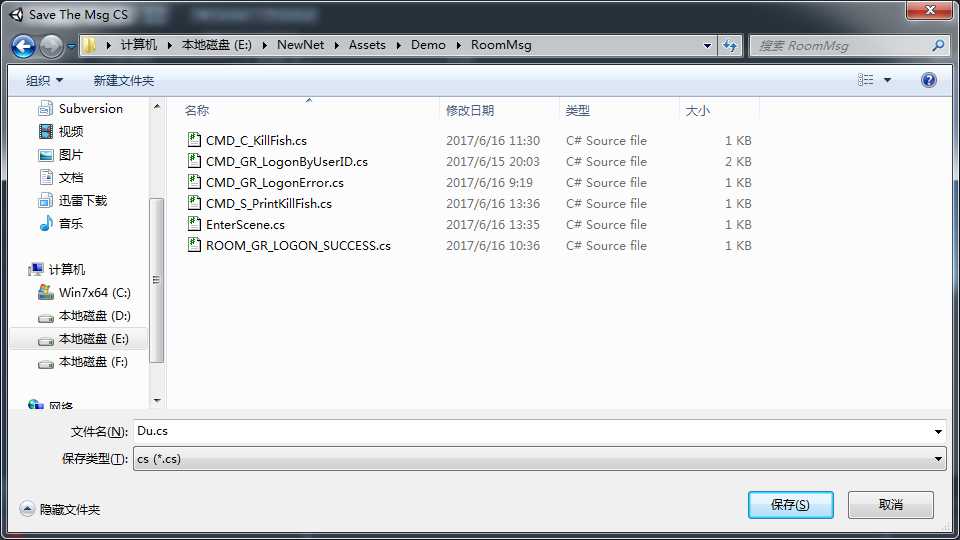Go to NewNet in the breadcrumb
The image size is (960, 540).
(301, 45)
